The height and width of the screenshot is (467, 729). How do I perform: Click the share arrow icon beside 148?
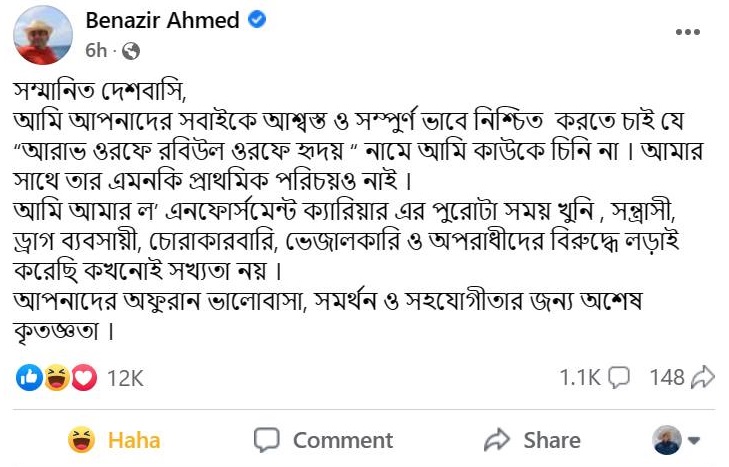(x=703, y=377)
